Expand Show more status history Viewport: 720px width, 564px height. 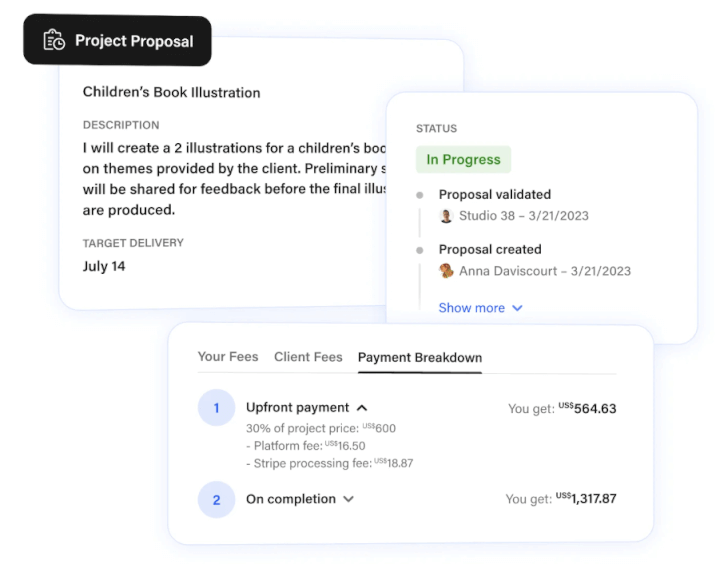coord(480,308)
